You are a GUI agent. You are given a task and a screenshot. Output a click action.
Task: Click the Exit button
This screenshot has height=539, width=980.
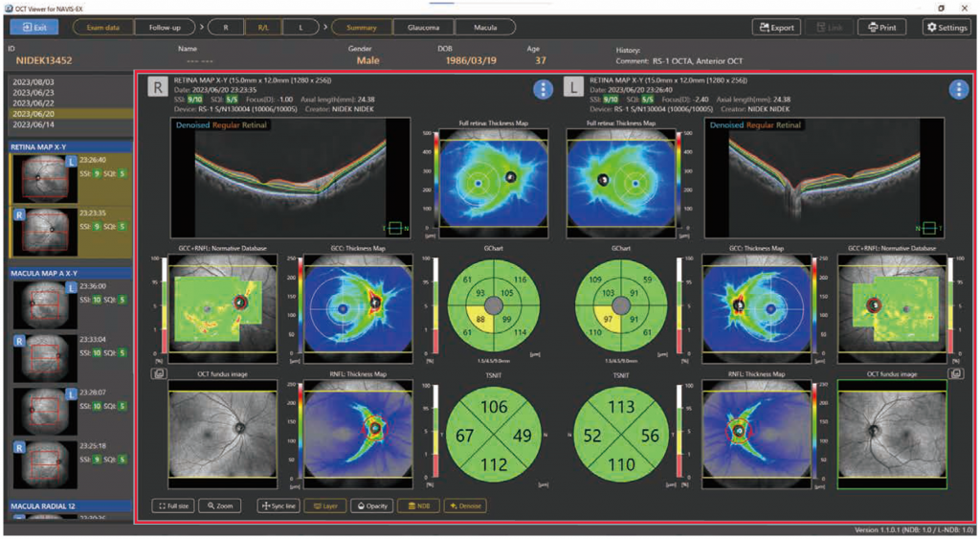34,27
